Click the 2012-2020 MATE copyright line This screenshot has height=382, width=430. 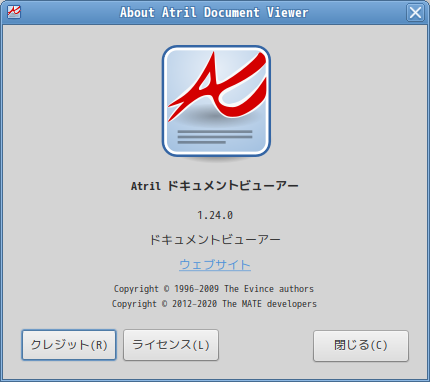[214, 304]
